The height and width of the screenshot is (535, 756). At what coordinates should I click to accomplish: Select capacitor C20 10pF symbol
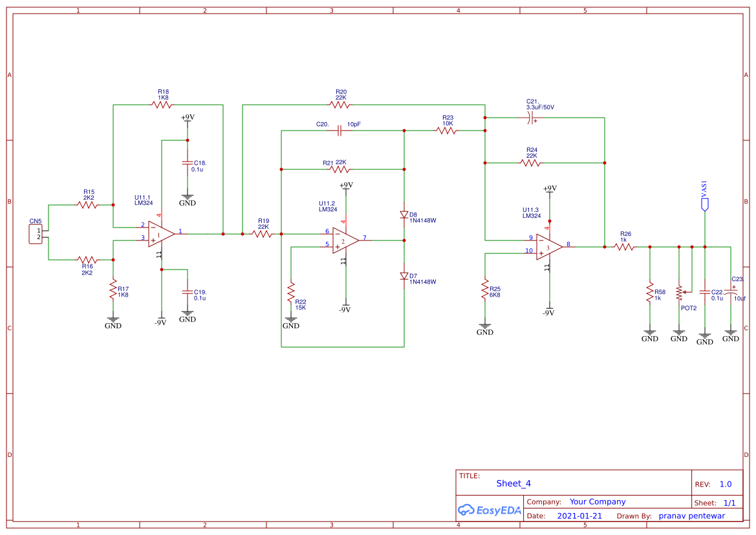tap(339, 129)
